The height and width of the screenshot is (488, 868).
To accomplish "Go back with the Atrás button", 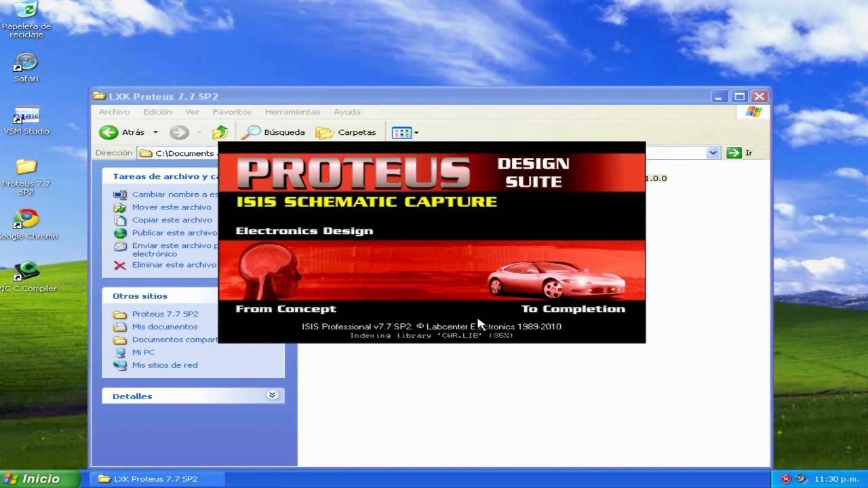I will 122,132.
